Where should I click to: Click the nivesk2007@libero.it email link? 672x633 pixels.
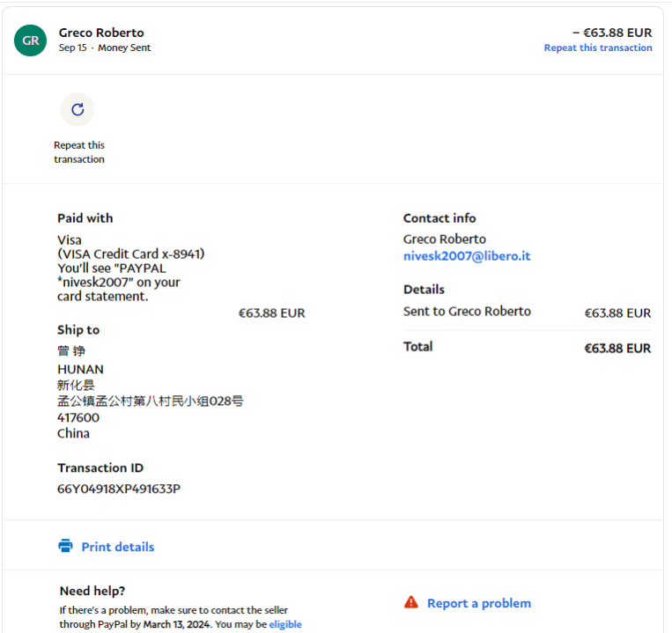[467, 256]
